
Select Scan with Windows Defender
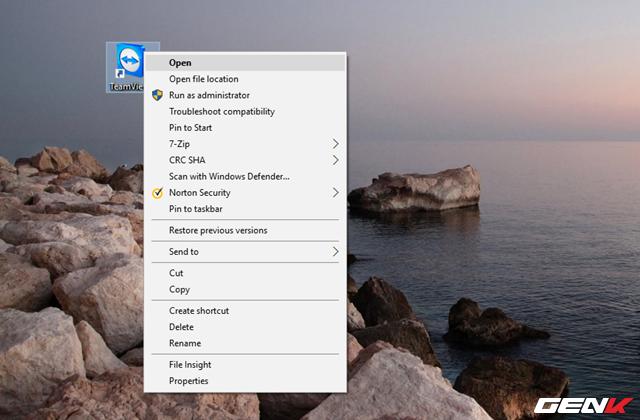point(229,176)
